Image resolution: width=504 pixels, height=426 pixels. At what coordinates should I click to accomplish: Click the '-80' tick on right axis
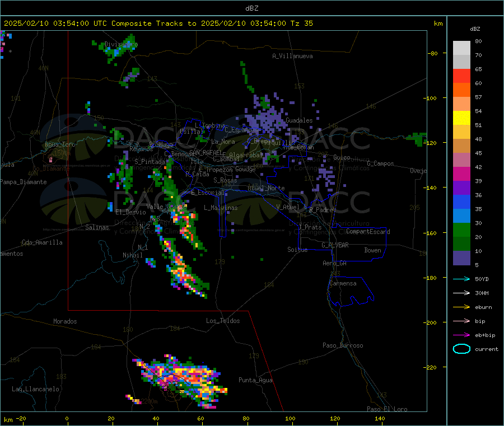(x=433, y=53)
